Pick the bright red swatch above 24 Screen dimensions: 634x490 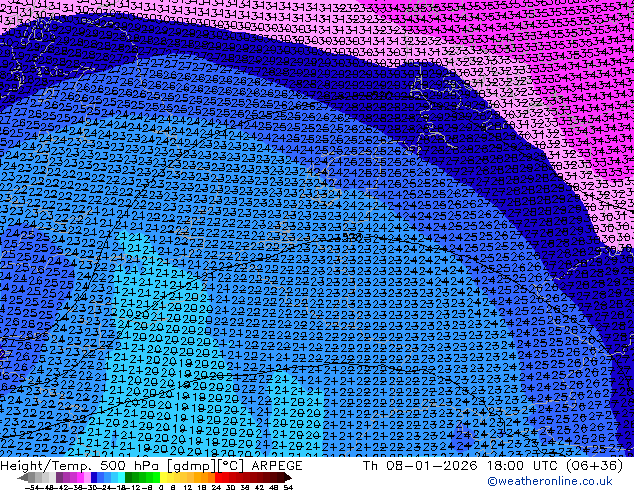click(x=218, y=477)
